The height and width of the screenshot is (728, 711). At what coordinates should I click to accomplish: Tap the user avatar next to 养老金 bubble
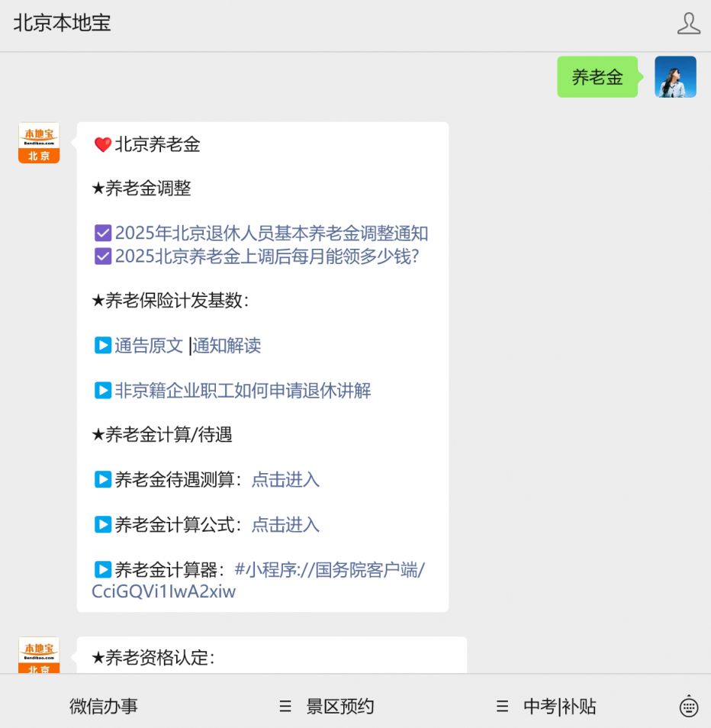[x=674, y=76]
